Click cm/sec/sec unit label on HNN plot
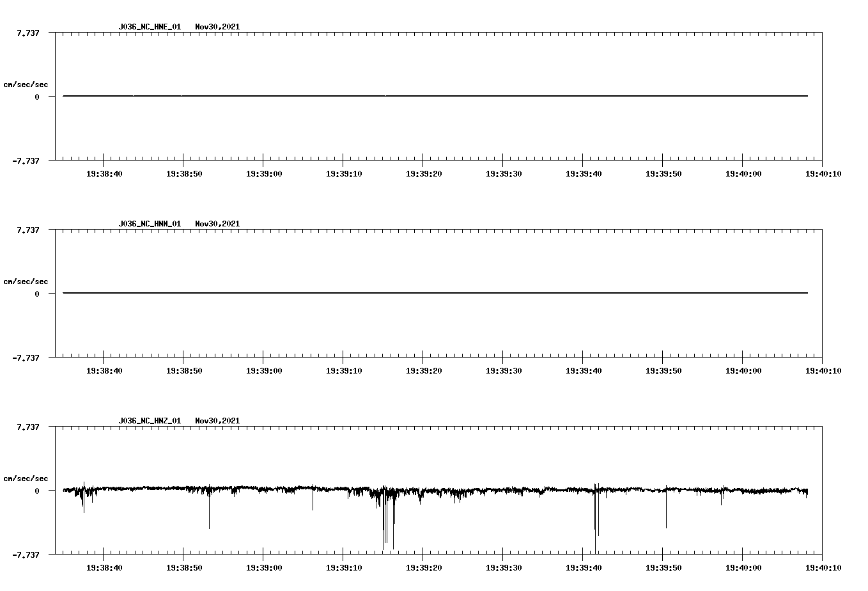Viewport: 868px width, 591px height. click(26, 281)
